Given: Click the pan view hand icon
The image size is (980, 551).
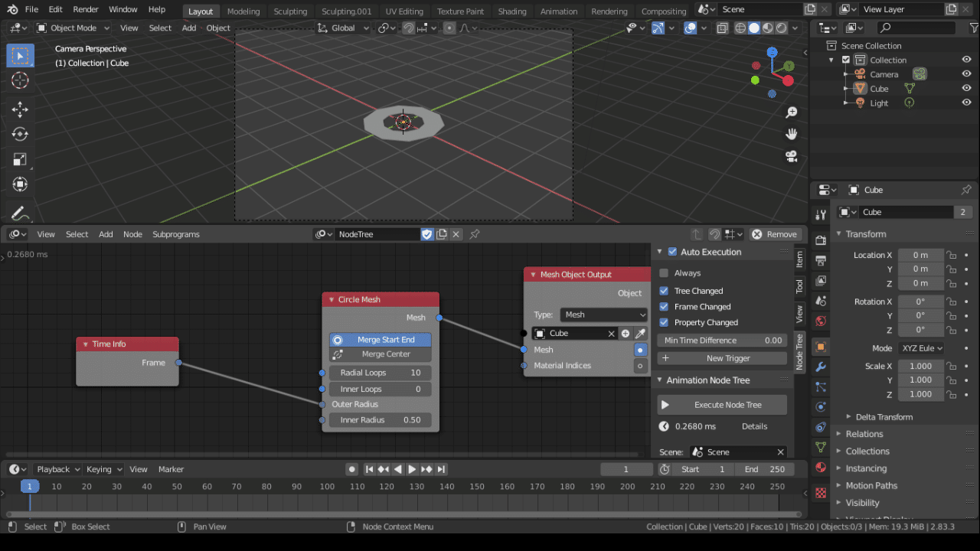Looking at the screenshot, I should point(792,134).
